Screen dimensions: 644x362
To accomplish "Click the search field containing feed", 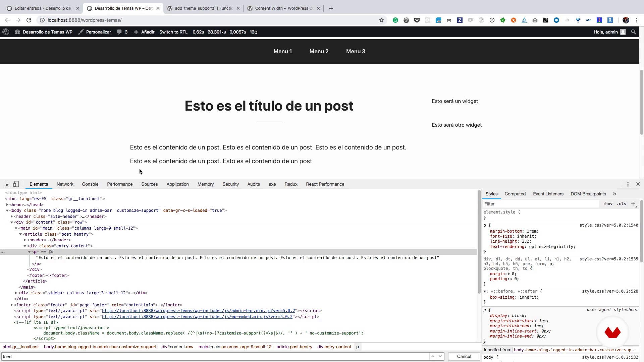I will (215, 357).
